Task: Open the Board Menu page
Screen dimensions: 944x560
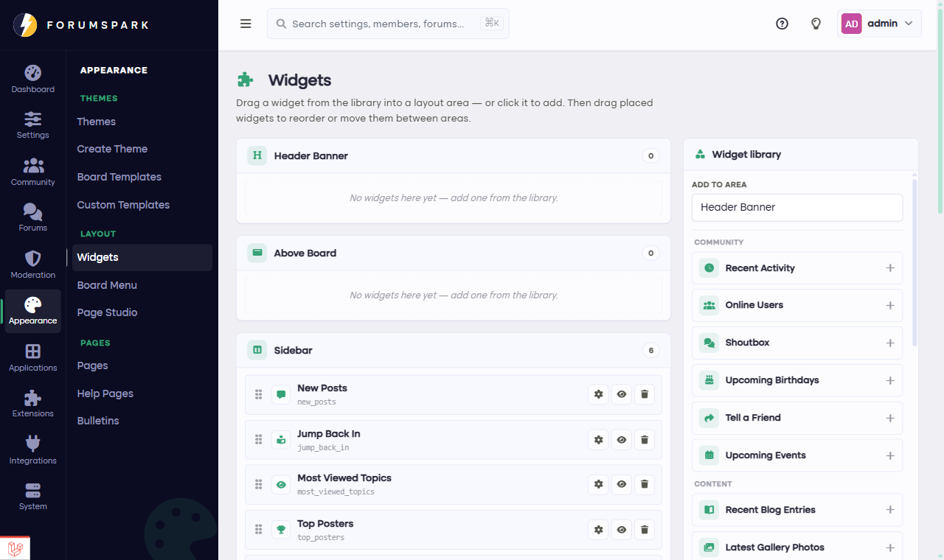Action: click(x=142, y=285)
